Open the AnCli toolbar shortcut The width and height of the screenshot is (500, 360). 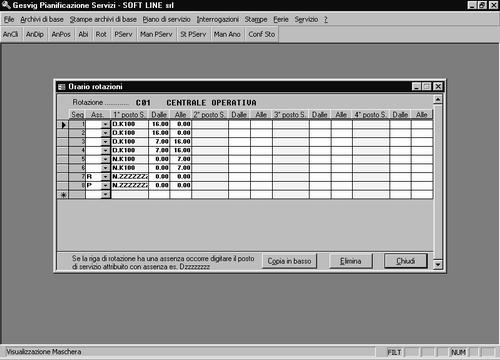click(x=11, y=34)
